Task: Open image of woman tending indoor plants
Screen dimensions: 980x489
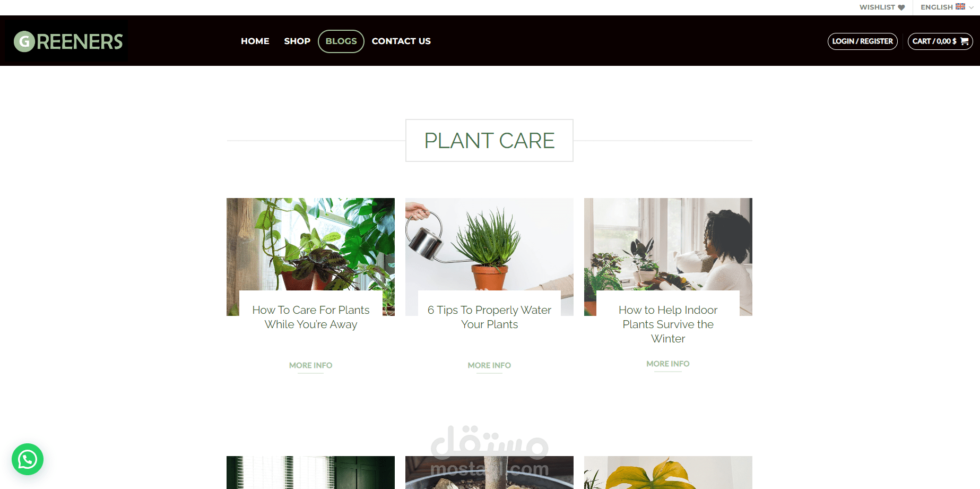Action: tap(668, 244)
